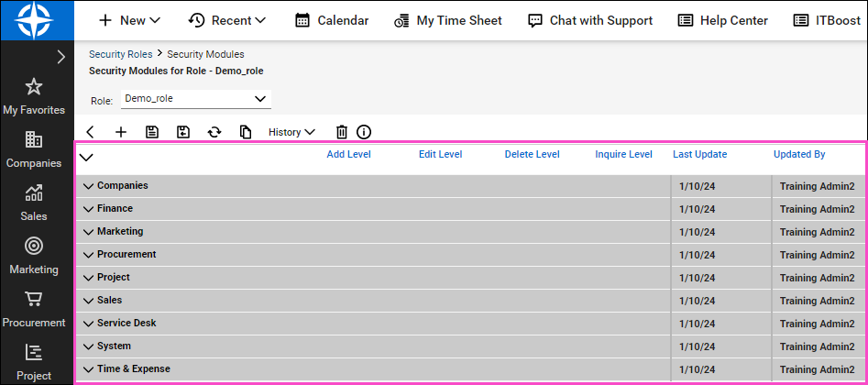
Task: Expand the sidebar with the top chevron
Action: 60,57
